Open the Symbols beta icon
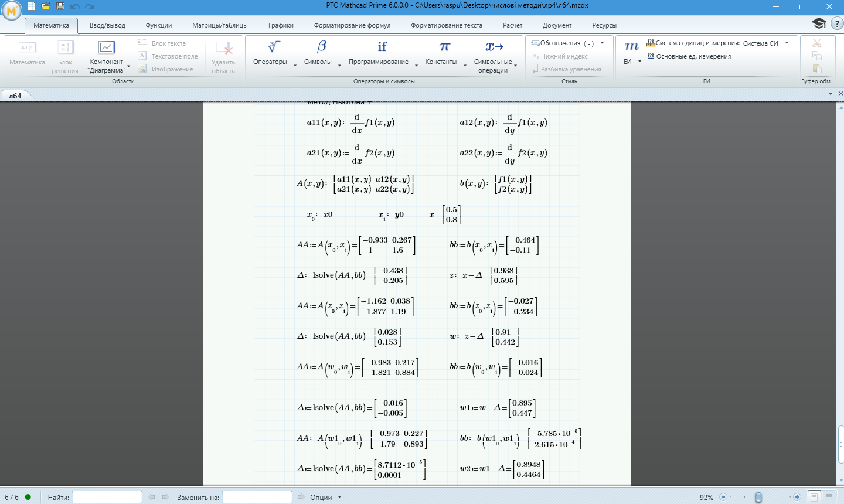 point(321,47)
